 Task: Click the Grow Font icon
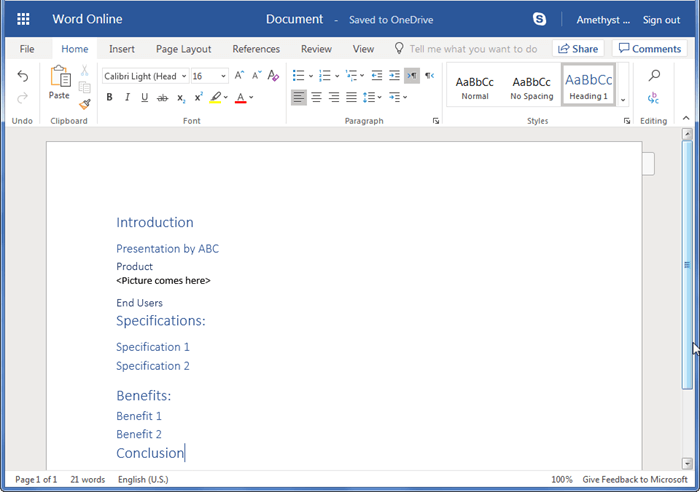coord(239,76)
